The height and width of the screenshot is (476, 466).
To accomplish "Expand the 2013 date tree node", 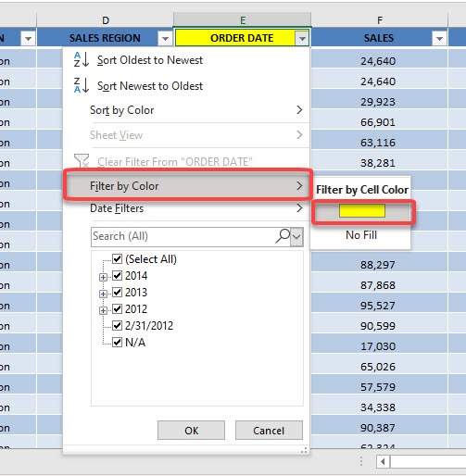I will (103, 294).
